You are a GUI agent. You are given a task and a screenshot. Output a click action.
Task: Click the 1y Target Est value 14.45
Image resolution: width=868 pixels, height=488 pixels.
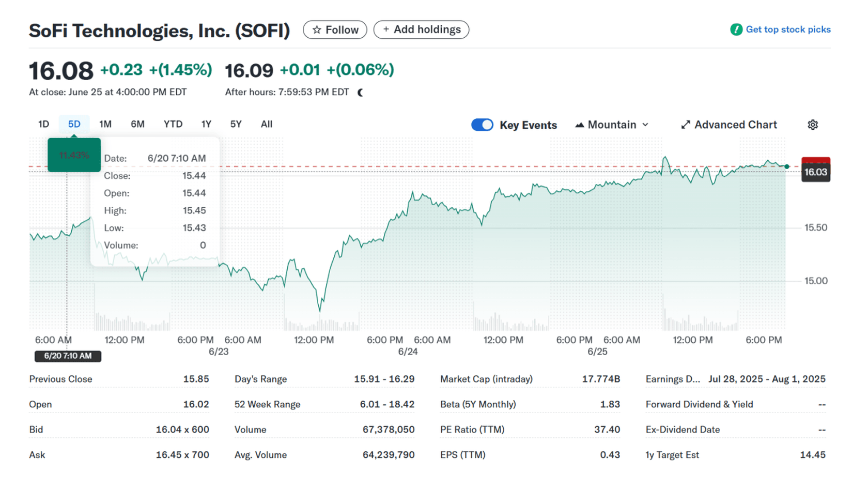point(812,455)
